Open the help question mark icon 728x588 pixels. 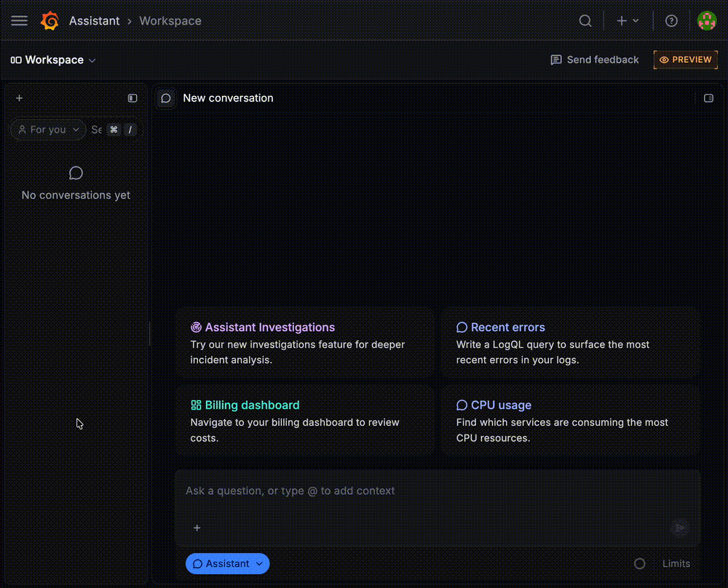pos(671,21)
